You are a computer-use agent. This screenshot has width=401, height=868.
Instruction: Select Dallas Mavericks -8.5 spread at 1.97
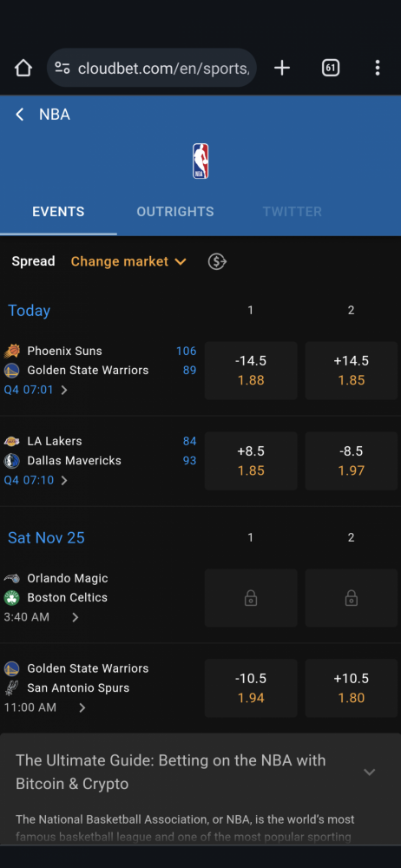(352, 461)
